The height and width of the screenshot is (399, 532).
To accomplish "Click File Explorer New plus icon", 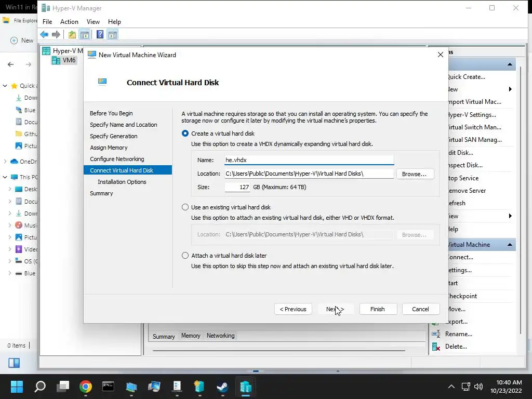I will [14, 41].
